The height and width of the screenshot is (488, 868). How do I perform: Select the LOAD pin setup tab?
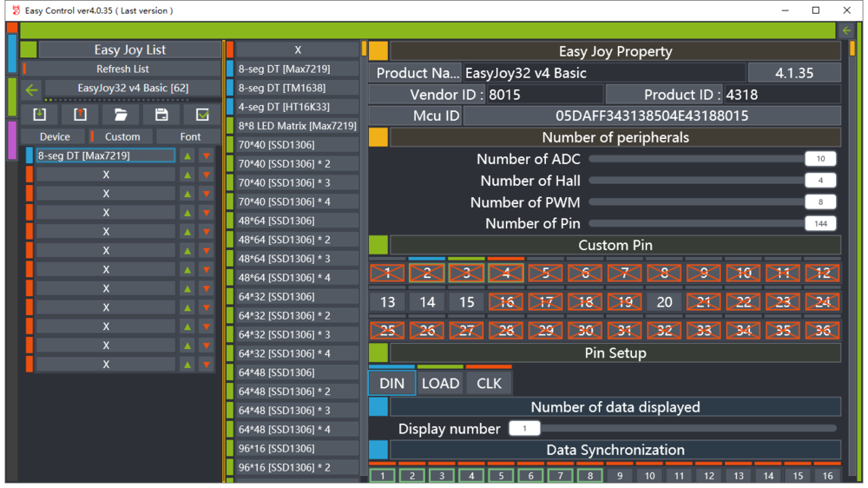pos(441,383)
